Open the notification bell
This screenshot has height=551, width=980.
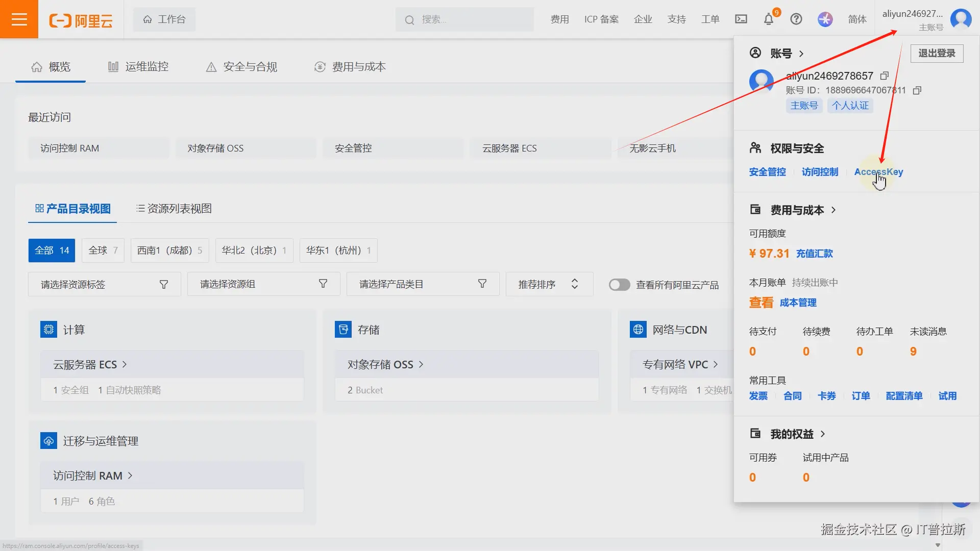click(768, 19)
